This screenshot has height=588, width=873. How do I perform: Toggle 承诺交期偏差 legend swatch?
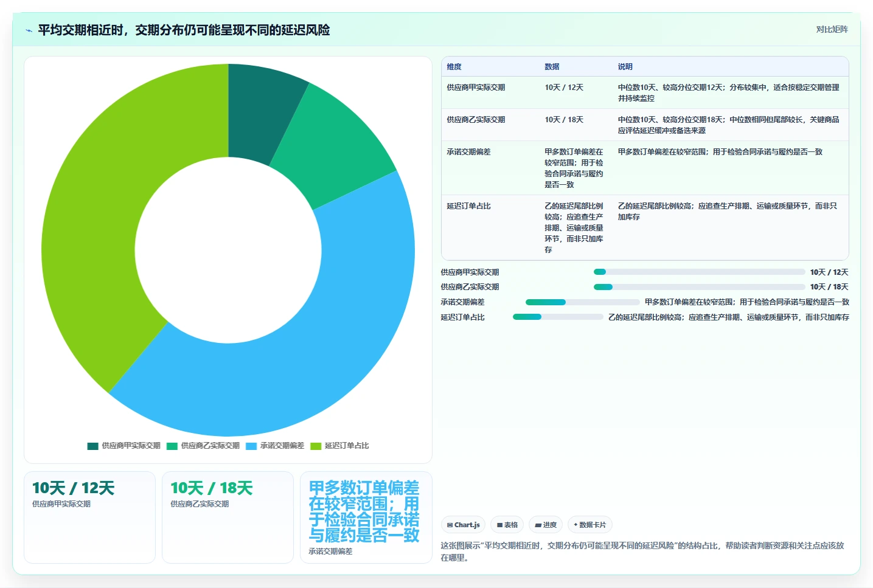[251, 446]
